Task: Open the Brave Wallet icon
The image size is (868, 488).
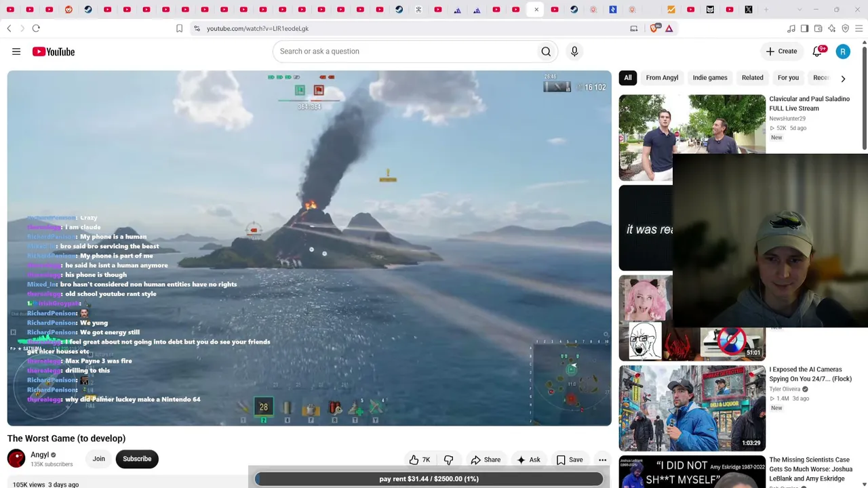Action: (x=818, y=28)
